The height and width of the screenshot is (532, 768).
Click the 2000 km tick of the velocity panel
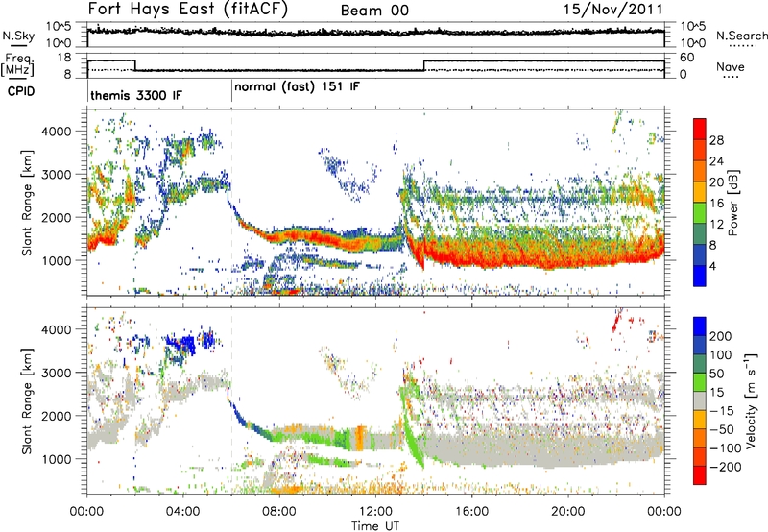pos(56,416)
